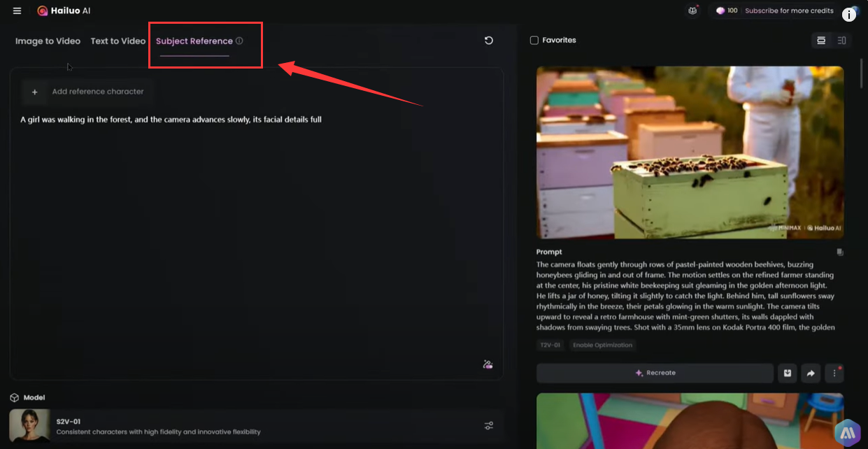Open the colorful room video thumbnail

(x=690, y=420)
